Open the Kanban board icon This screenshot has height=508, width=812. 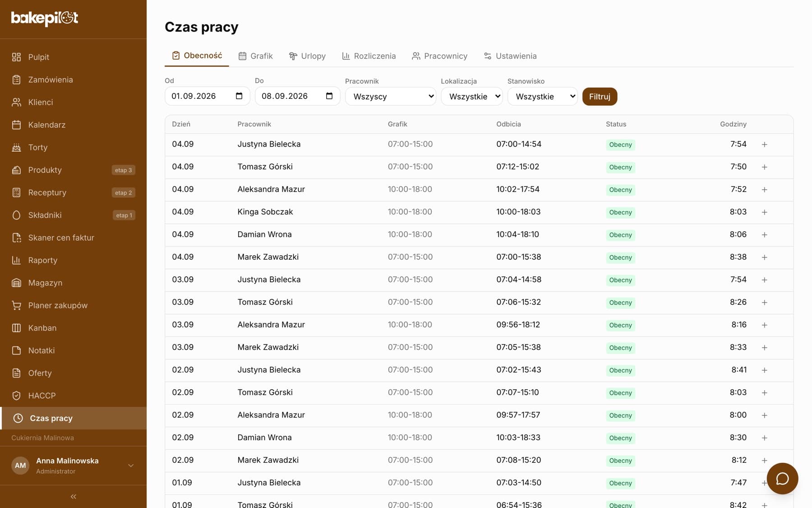(16, 328)
